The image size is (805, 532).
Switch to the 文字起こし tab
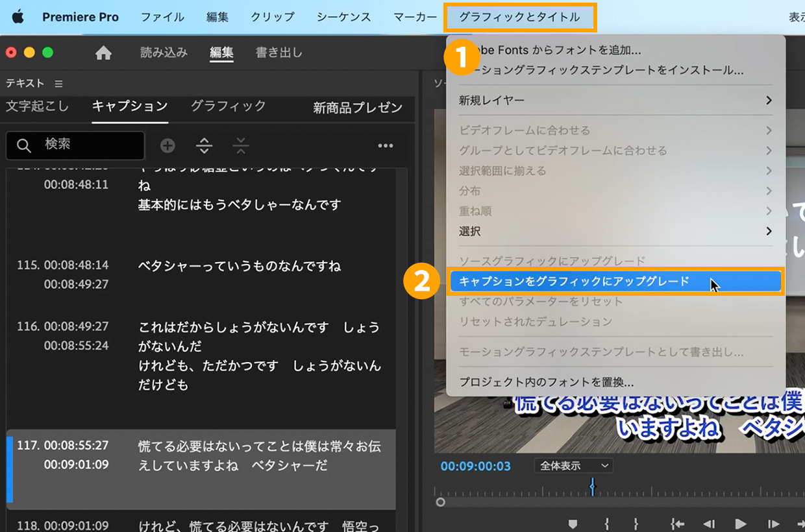(37, 106)
